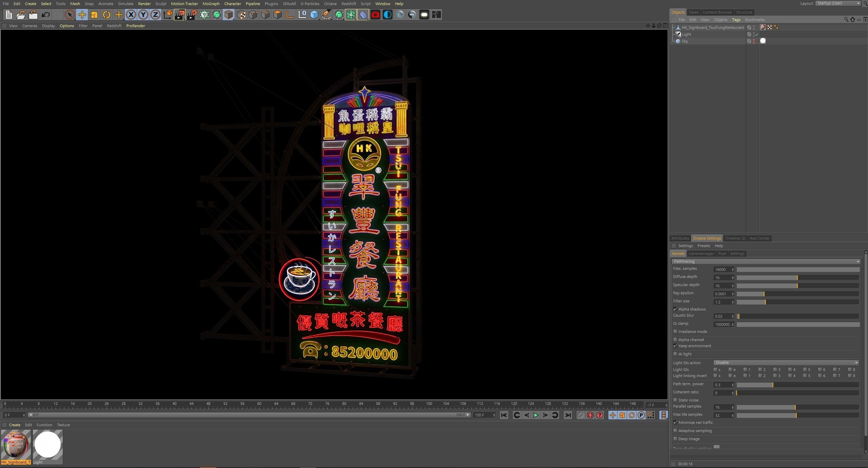Open the Redshift menu in menu bar
Screen dimensions: 868x468
[349, 4]
